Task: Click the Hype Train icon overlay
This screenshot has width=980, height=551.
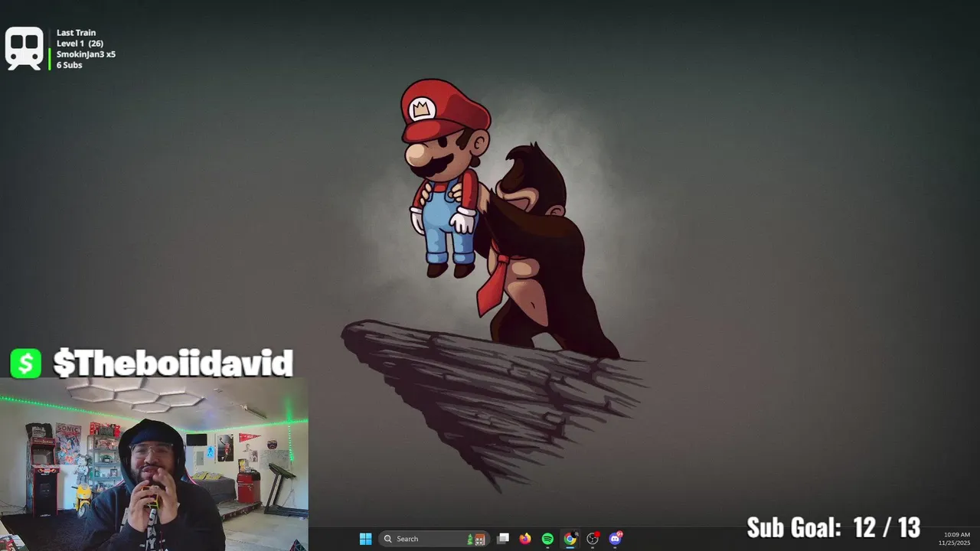Action: (x=24, y=49)
